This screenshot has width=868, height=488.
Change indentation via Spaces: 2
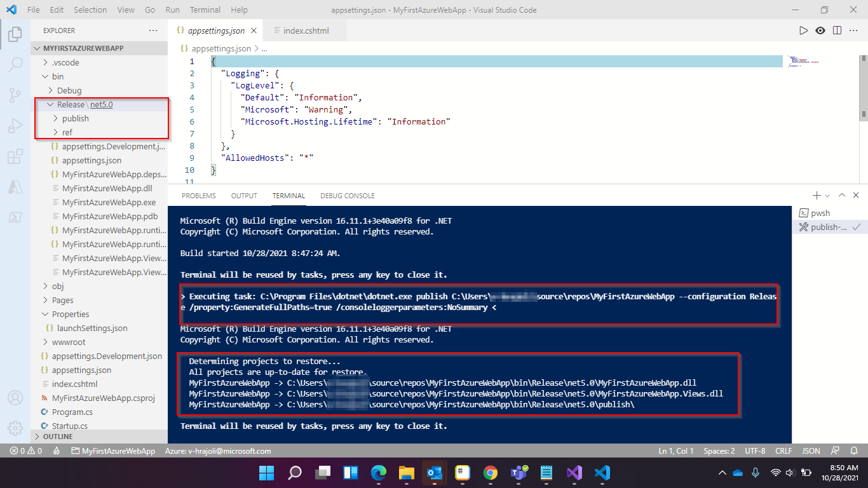click(x=719, y=451)
